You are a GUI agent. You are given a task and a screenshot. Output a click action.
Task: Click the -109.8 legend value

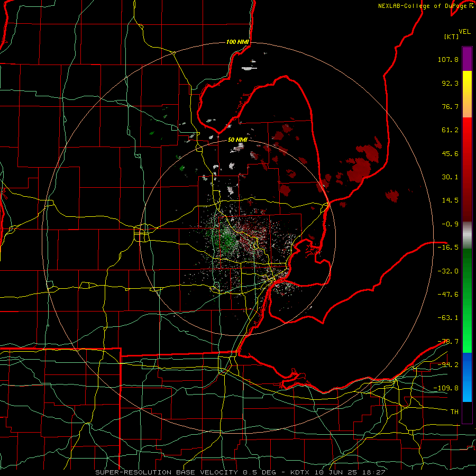[x=446, y=388]
